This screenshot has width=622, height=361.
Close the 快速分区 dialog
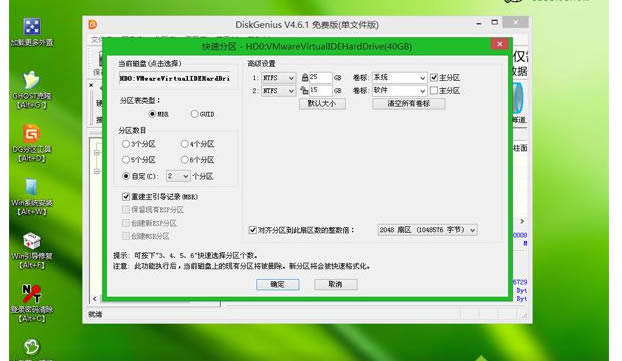pyautogui.click(x=500, y=44)
